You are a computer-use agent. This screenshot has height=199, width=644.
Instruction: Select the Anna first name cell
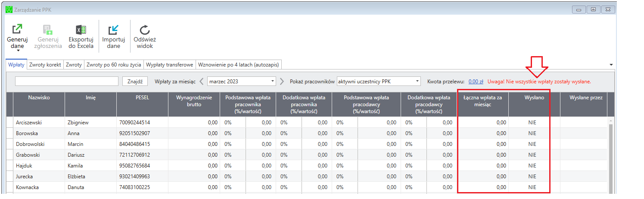(x=90, y=133)
